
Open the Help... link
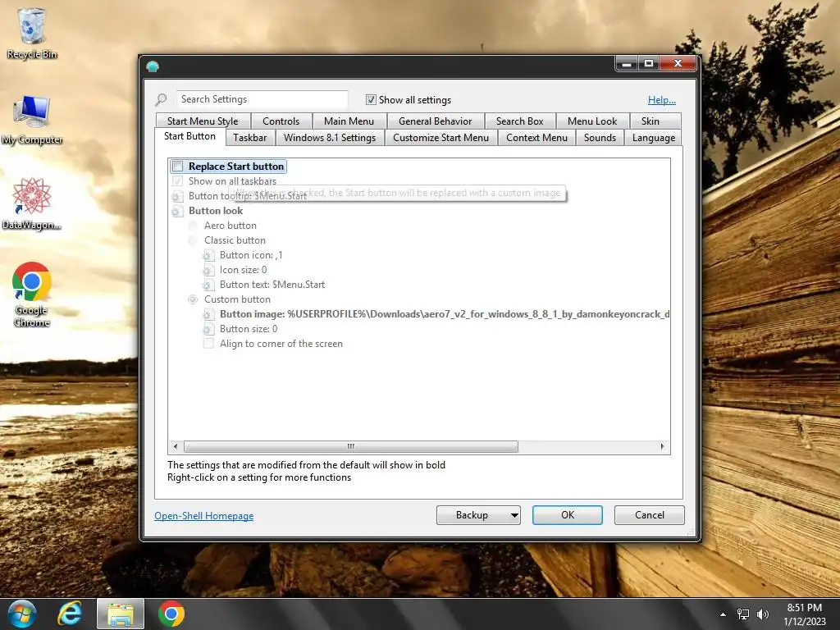pos(662,99)
